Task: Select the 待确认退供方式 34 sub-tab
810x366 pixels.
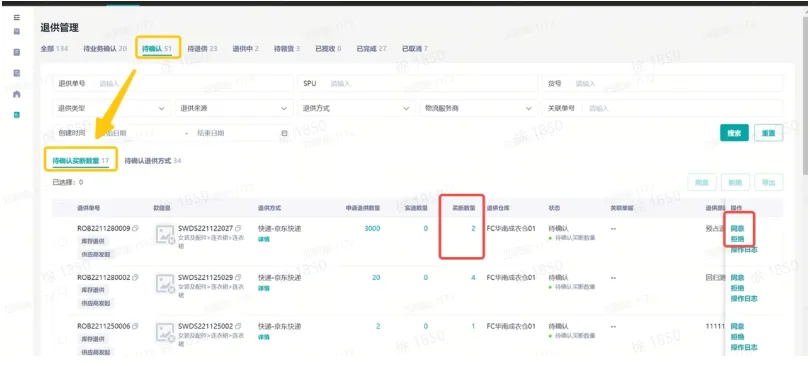Action: (x=153, y=161)
